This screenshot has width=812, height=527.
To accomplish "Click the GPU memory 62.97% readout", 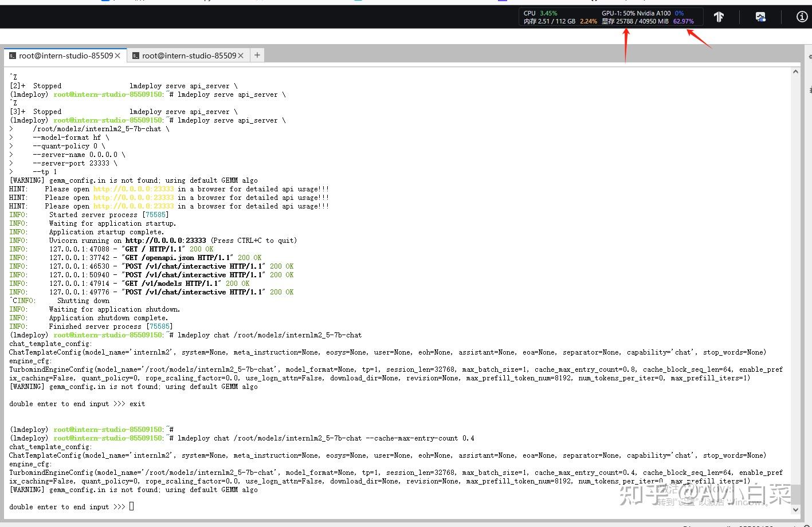I will (x=683, y=21).
